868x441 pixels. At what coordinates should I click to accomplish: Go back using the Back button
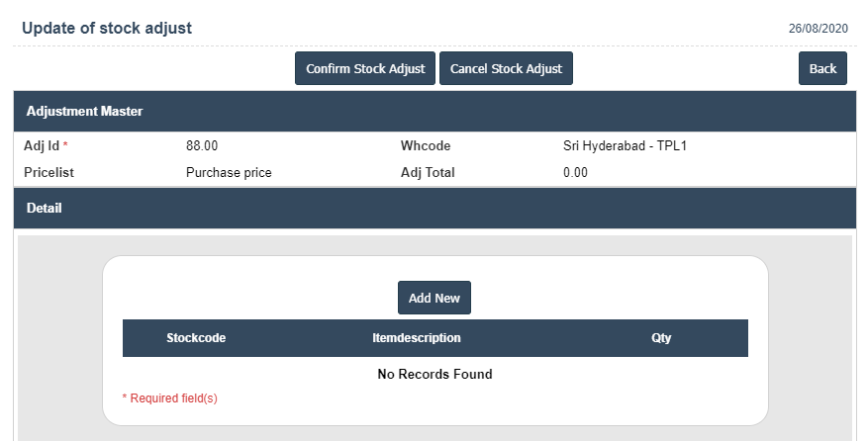click(822, 69)
